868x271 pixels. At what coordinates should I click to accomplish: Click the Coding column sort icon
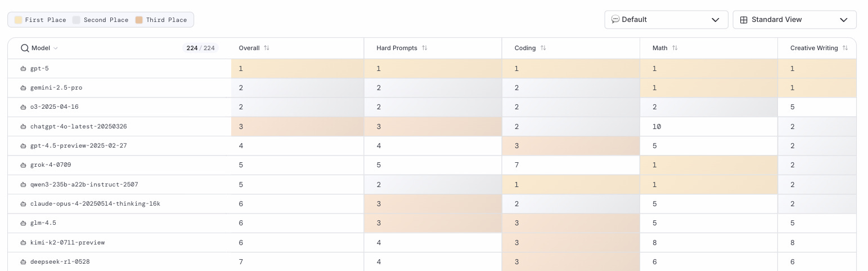(543, 48)
